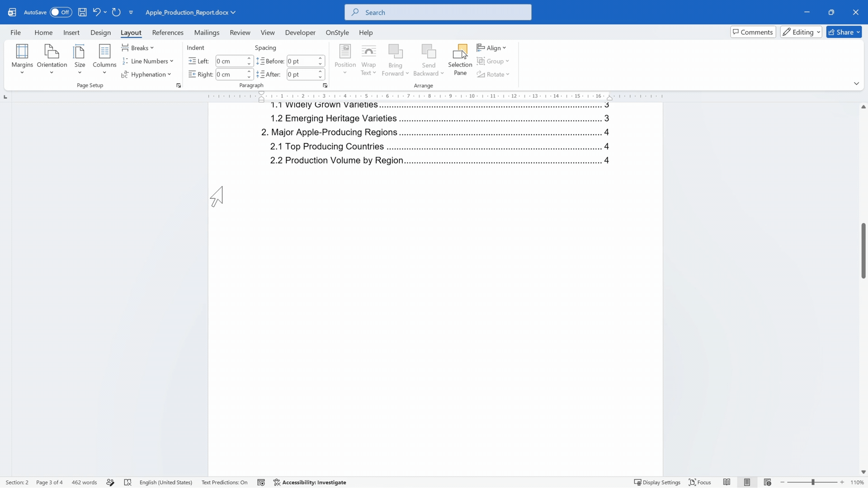Expand the Align dropdown
This screenshot has height=488, width=868.
point(491,48)
